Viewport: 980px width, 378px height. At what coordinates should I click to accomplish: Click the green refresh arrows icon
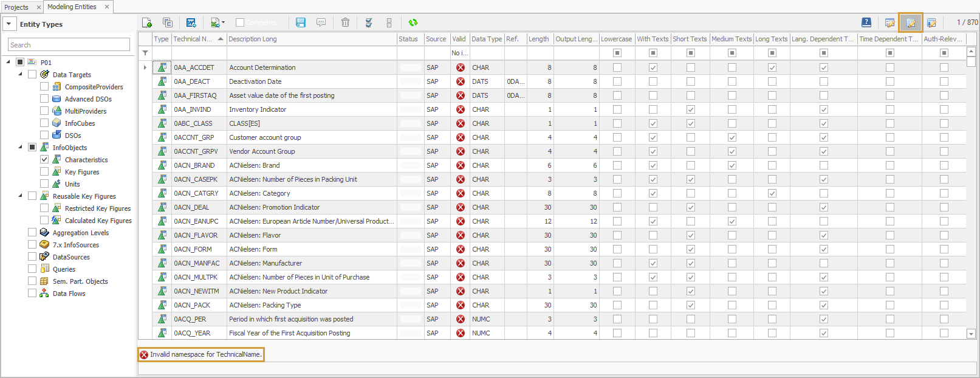pos(413,22)
